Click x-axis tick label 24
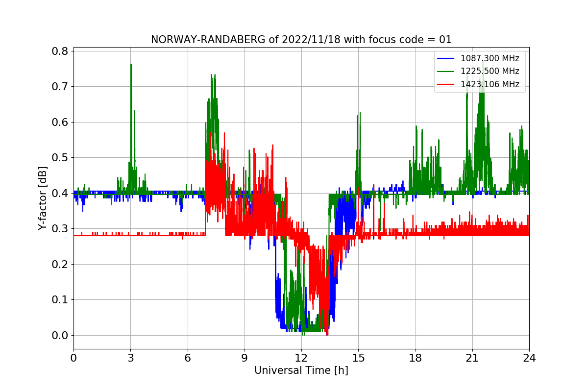 coord(529,358)
